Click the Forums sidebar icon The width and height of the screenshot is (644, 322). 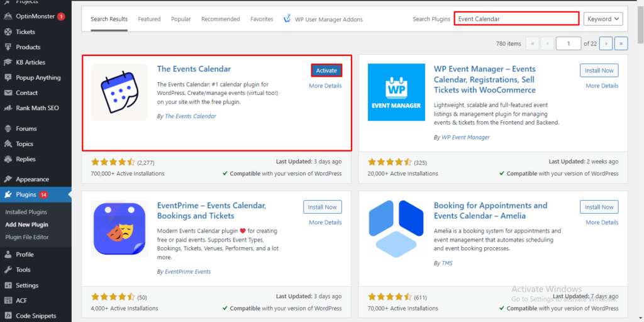[x=8, y=128]
